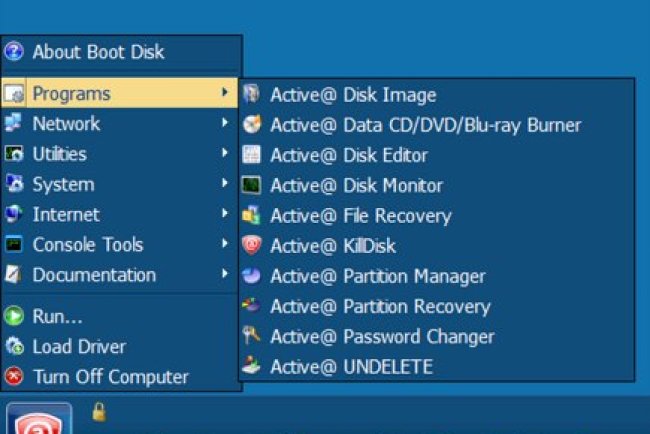The width and height of the screenshot is (650, 434).
Task: Click the CD/DVD/Blu-ray Burner disc icon
Action: [x=252, y=124]
